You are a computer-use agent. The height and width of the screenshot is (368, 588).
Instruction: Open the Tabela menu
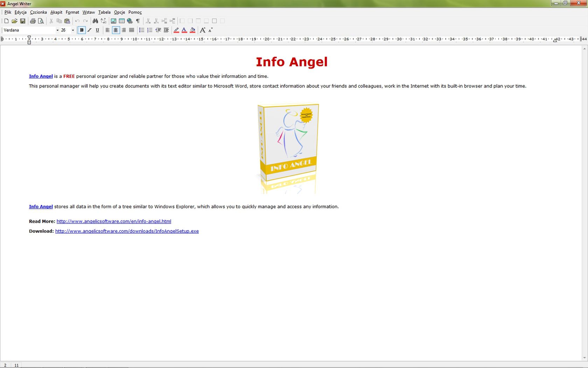(104, 12)
